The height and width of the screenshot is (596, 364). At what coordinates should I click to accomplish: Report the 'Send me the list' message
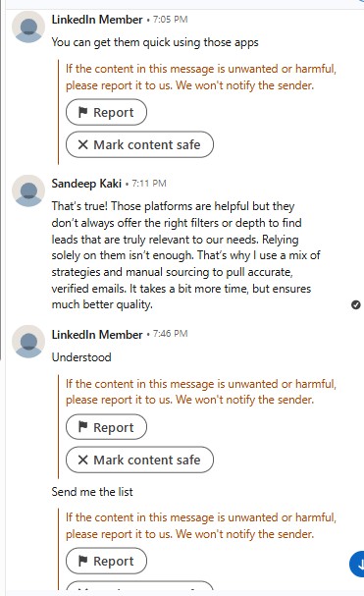(x=106, y=561)
